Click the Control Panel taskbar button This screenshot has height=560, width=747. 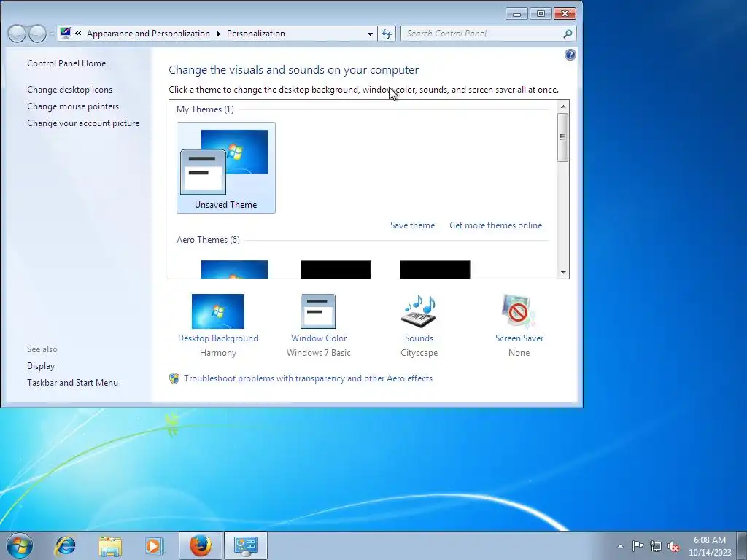click(x=245, y=545)
